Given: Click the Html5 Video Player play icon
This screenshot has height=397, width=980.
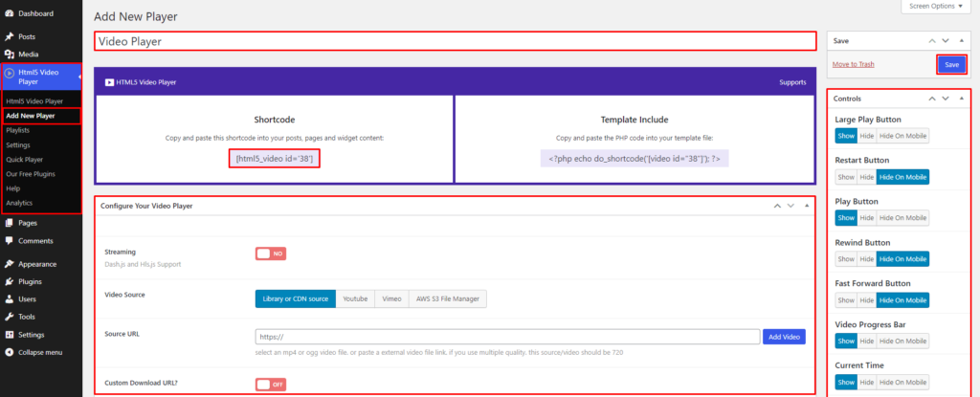Looking at the screenshot, I should click(10, 72).
